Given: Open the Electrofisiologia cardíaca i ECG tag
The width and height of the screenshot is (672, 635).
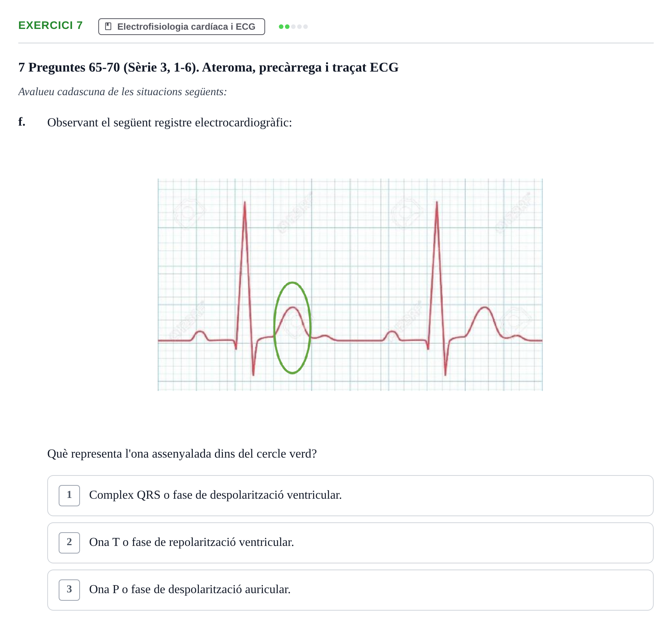Looking at the screenshot, I should pos(182,27).
